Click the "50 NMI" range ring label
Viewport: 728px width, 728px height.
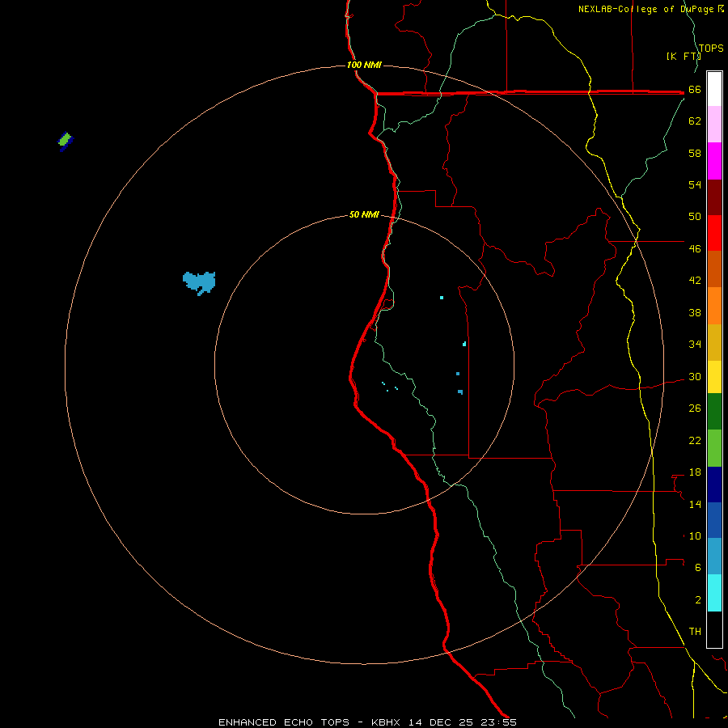coord(364,214)
